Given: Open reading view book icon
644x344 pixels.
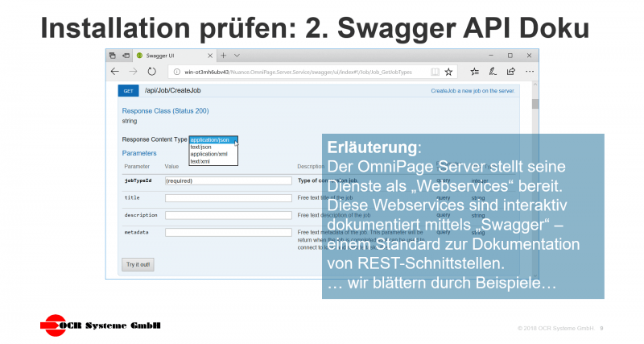Looking at the screenshot, I should coord(435,72).
